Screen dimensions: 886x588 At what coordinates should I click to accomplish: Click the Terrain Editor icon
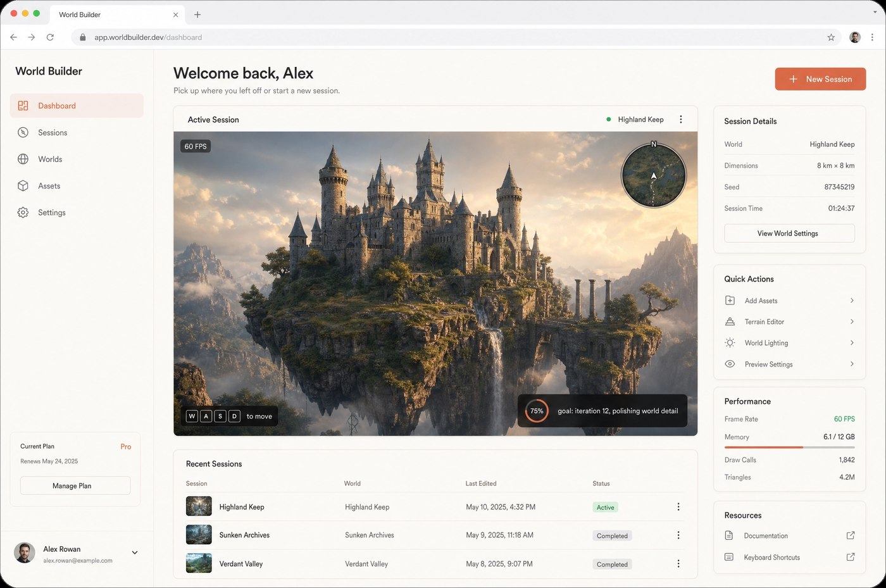pos(730,322)
